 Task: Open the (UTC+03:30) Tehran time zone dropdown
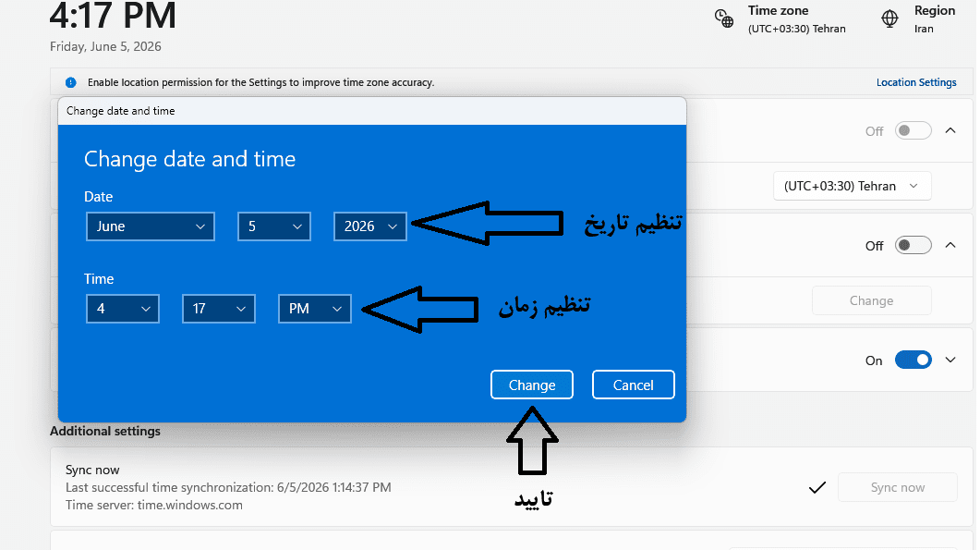(852, 186)
